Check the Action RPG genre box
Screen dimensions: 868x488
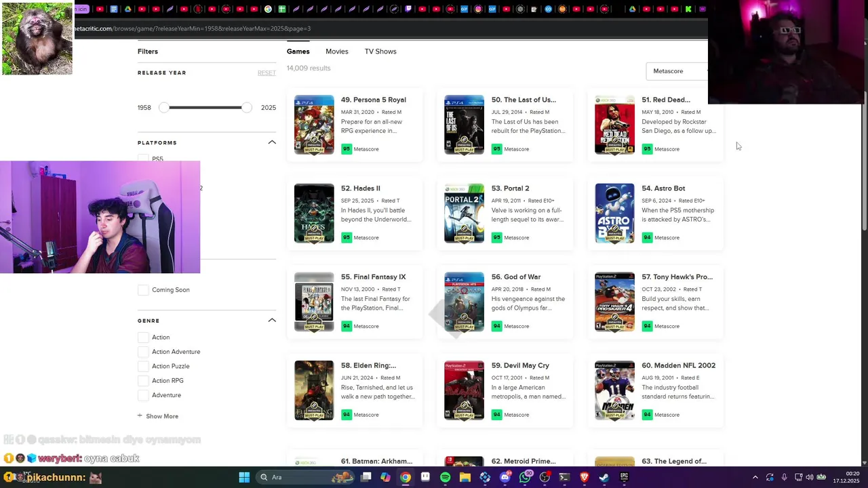tap(143, 381)
